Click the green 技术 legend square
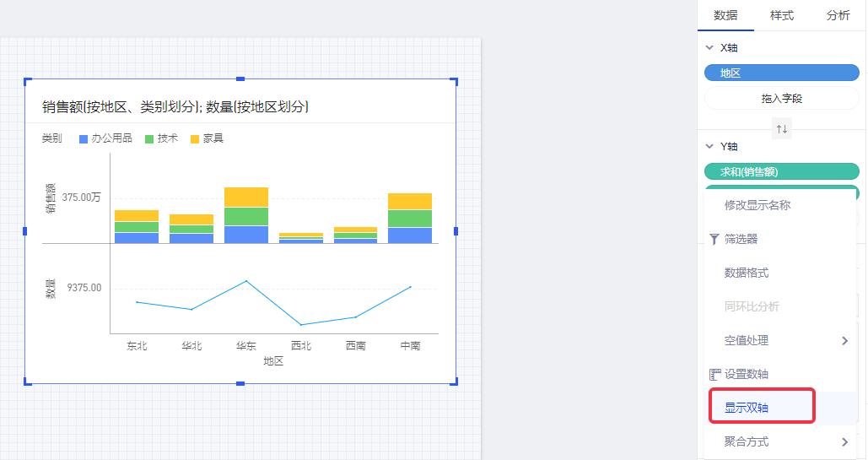 point(149,138)
